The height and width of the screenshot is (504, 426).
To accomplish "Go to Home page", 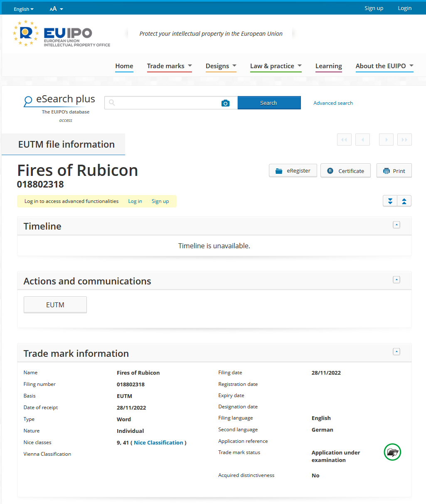I will 124,66.
